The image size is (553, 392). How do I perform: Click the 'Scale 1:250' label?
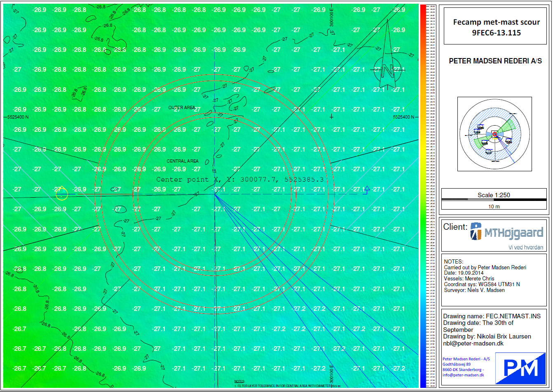click(494, 195)
